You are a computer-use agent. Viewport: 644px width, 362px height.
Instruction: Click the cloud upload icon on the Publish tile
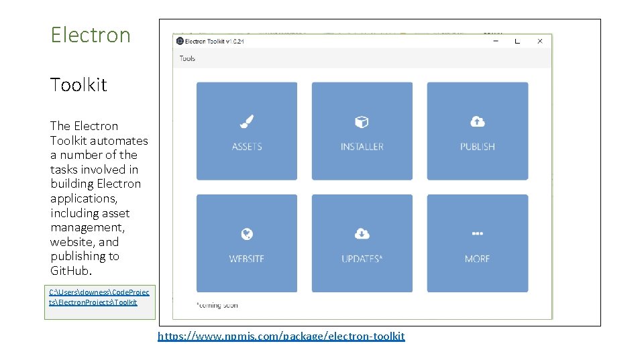477,121
